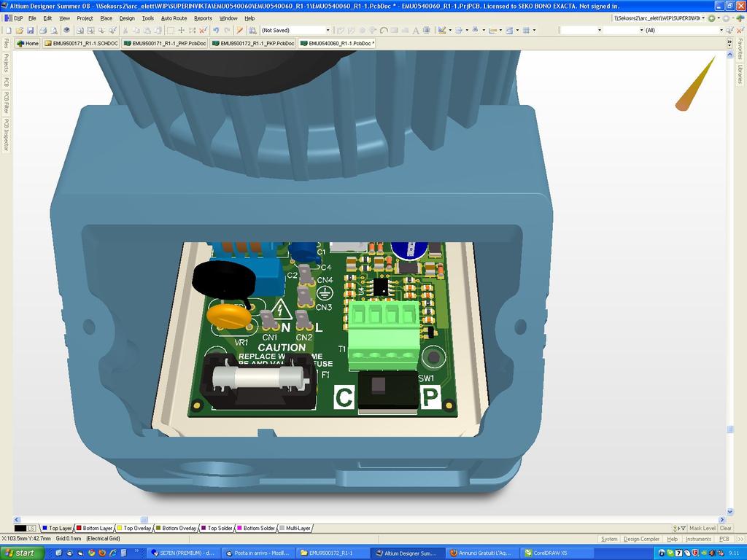Open the Libraries side panel tab
Viewport: 747px width, 560px height.
click(x=740, y=75)
